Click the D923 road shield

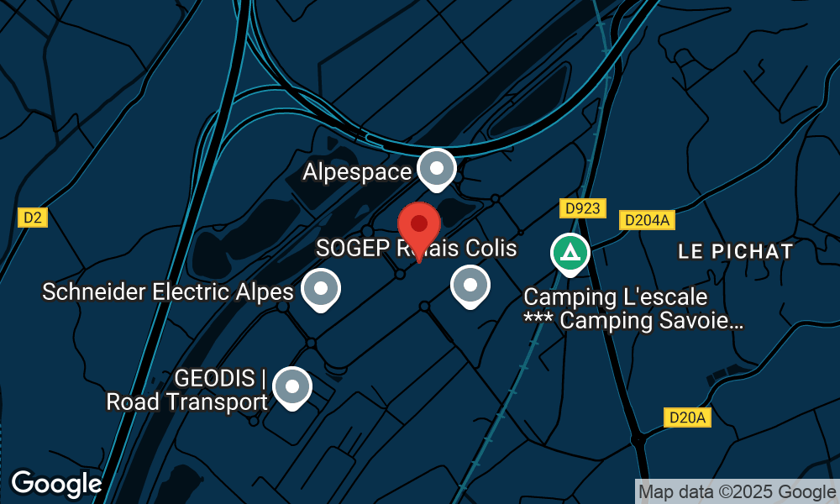(x=583, y=208)
